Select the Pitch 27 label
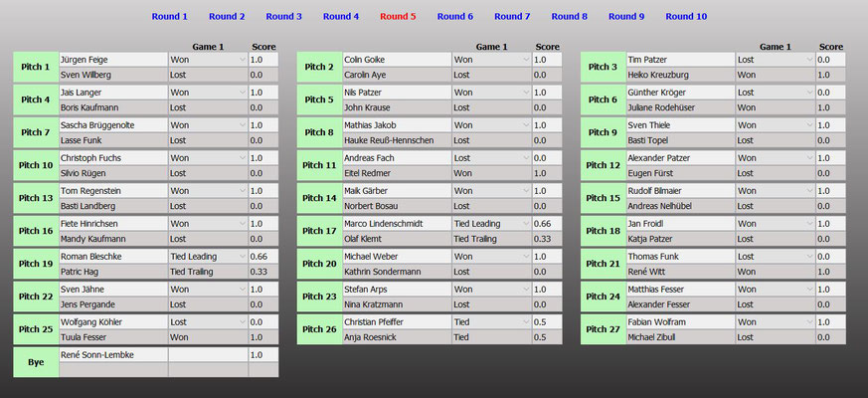 tap(604, 329)
